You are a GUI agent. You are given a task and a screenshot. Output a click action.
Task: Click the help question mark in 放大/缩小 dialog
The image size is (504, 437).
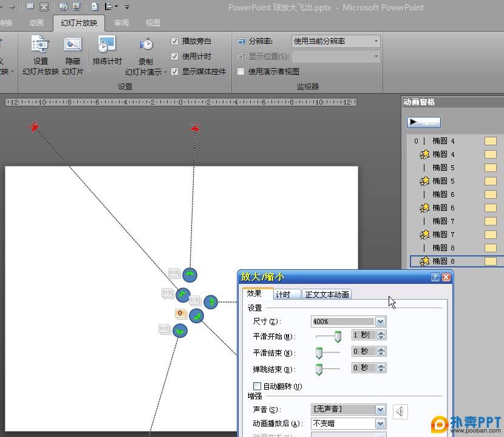point(435,277)
